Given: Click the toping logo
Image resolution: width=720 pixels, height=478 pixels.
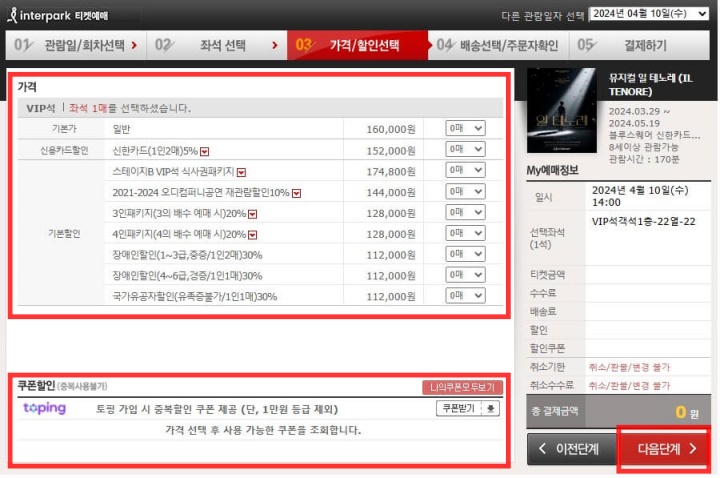Looking at the screenshot, I should 45,408.
